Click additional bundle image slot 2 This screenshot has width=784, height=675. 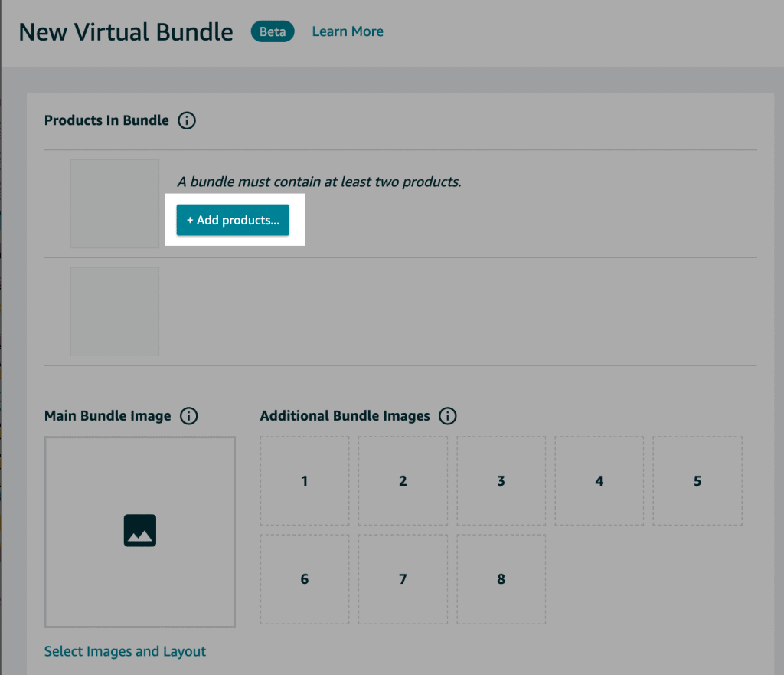403,480
